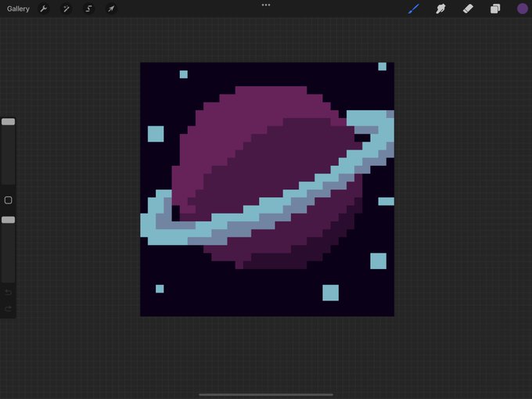Open the Adjustments magic wand menu
Screen dimensions: 532x399
(x=66, y=9)
